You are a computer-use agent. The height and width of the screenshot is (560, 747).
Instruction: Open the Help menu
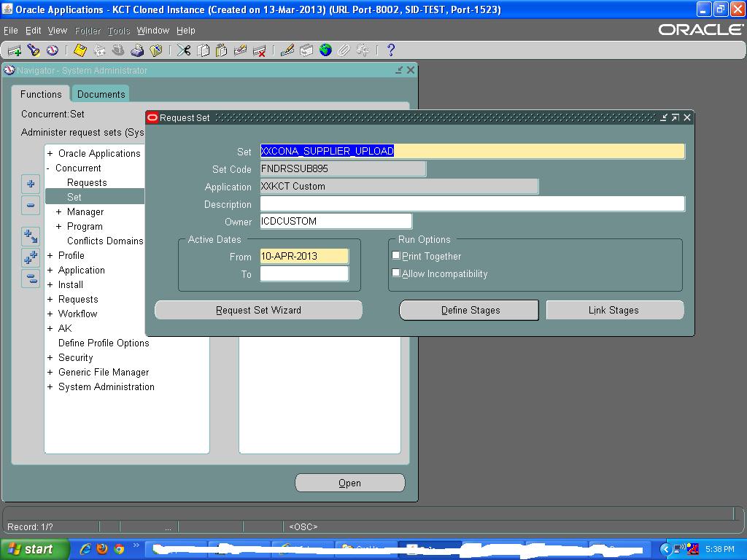click(186, 31)
